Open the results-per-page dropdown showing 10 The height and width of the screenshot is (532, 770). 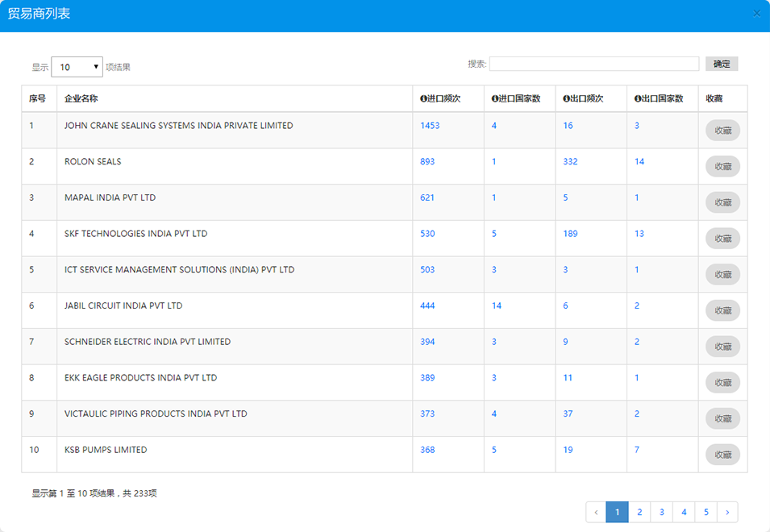point(77,67)
